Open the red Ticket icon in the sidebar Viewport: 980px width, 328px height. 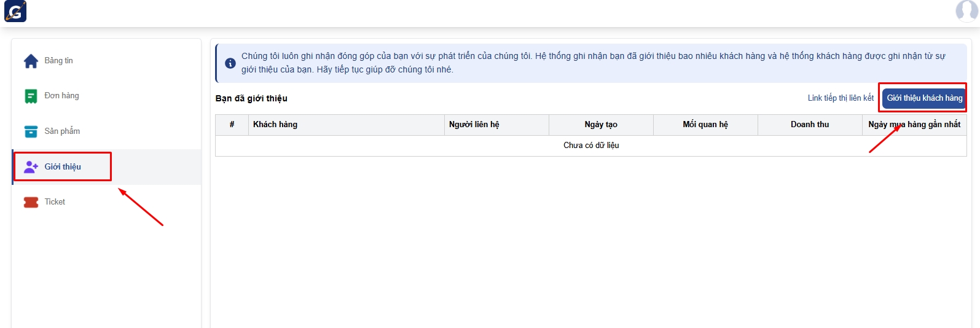[x=31, y=202]
